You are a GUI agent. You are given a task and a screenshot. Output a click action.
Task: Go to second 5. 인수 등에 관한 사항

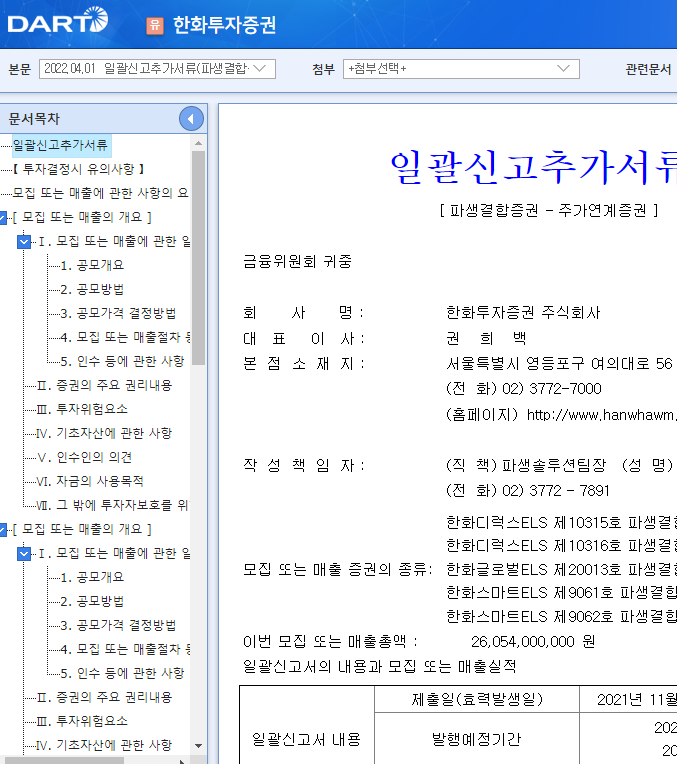coord(122,673)
